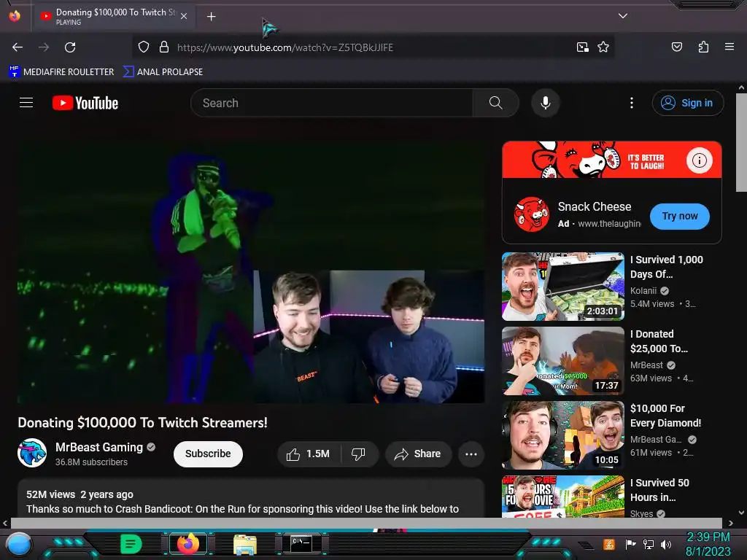Open Action Center flag tray icon

(630, 544)
